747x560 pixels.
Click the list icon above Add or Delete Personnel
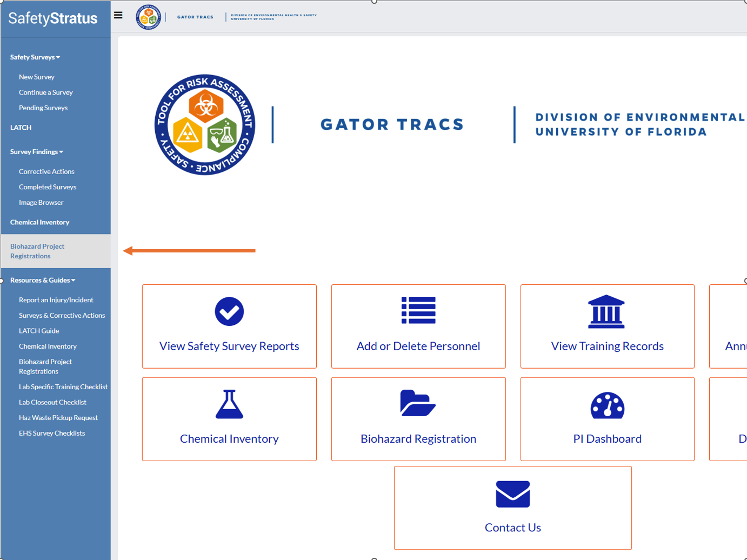pos(418,310)
